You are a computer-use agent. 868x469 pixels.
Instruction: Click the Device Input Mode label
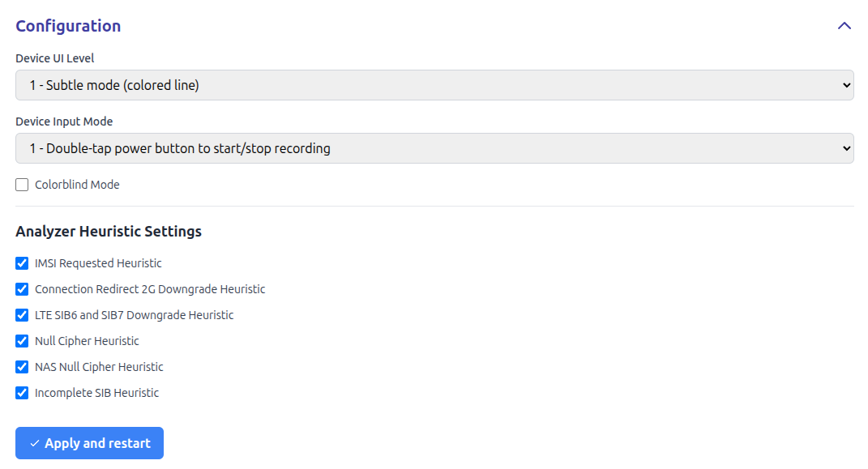(64, 122)
